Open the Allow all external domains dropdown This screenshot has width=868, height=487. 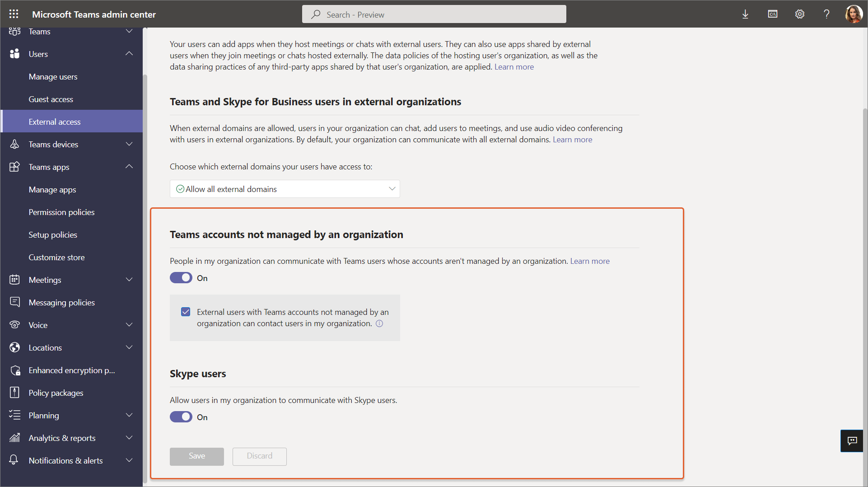tap(285, 189)
